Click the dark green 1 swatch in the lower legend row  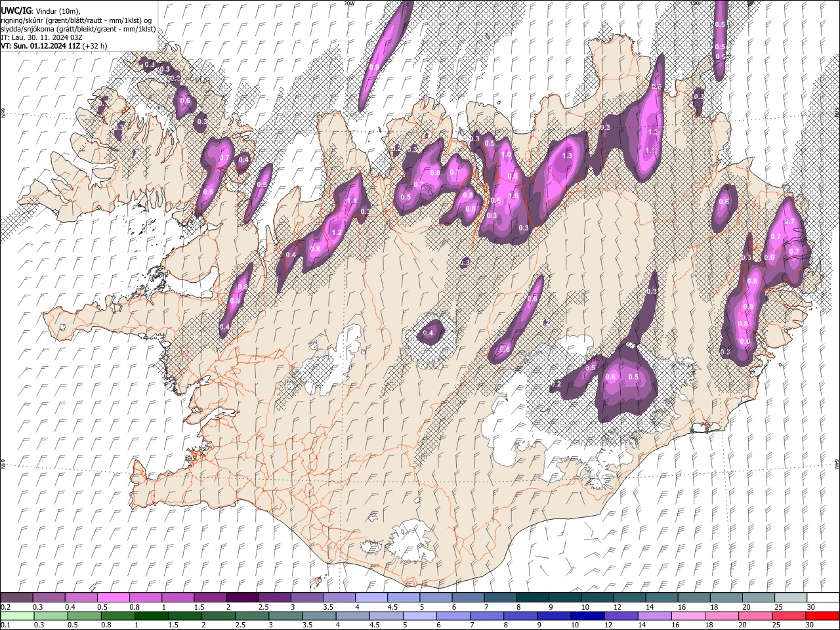pos(151,616)
